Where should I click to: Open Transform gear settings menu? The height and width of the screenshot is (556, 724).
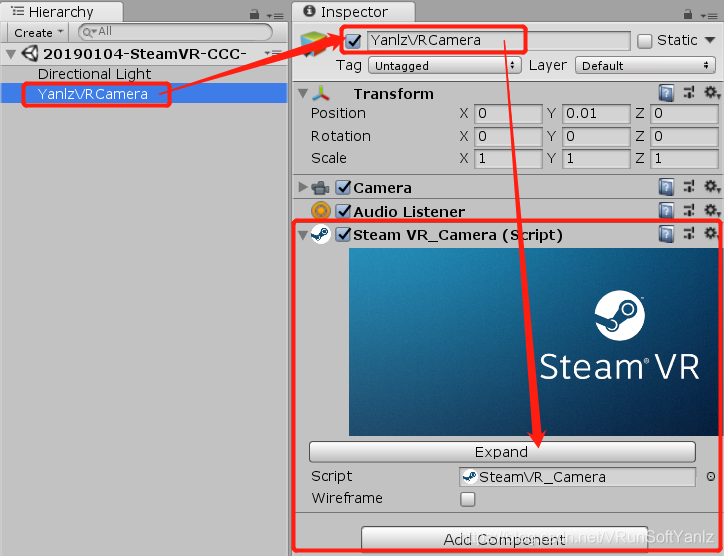point(712,93)
